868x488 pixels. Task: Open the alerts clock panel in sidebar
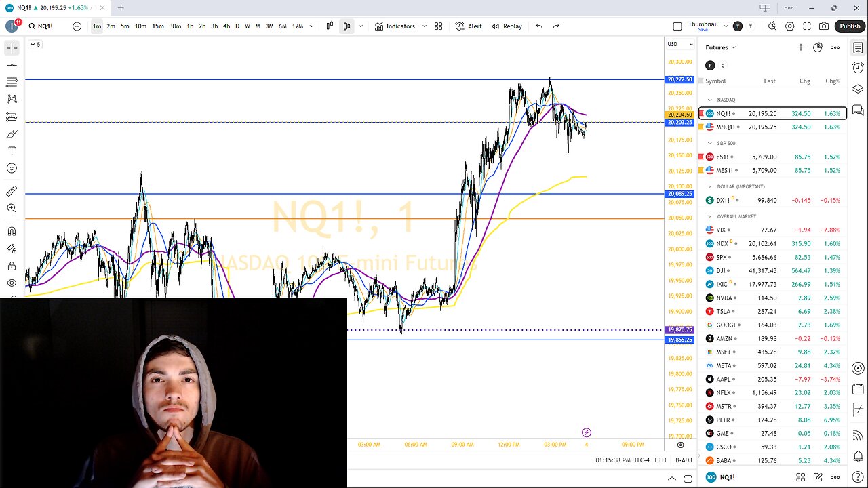[858, 68]
